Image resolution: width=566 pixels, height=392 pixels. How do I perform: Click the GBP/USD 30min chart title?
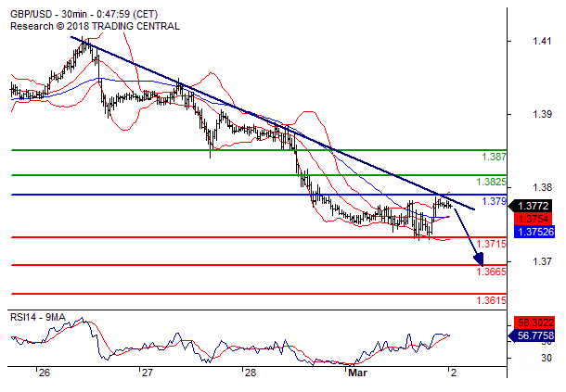click(x=84, y=15)
